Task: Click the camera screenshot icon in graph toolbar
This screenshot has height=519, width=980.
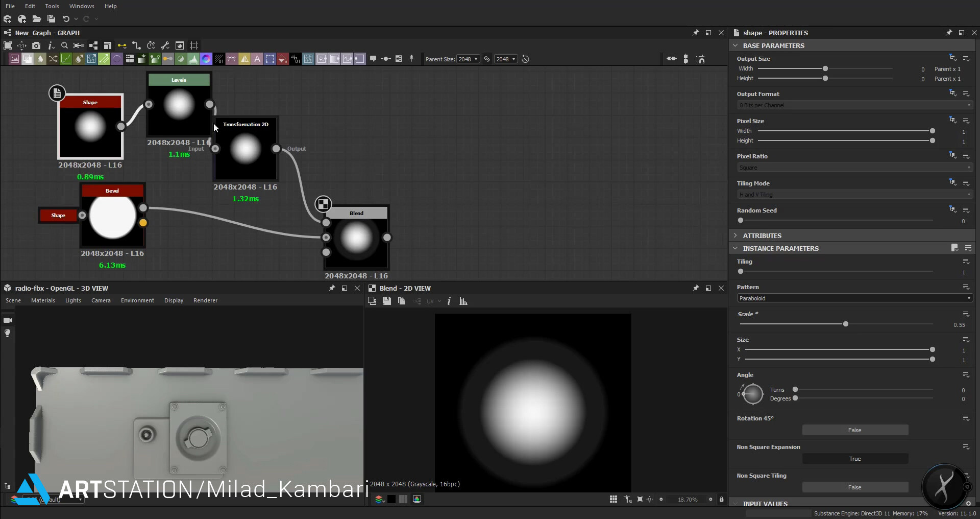Action: click(x=36, y=45)
